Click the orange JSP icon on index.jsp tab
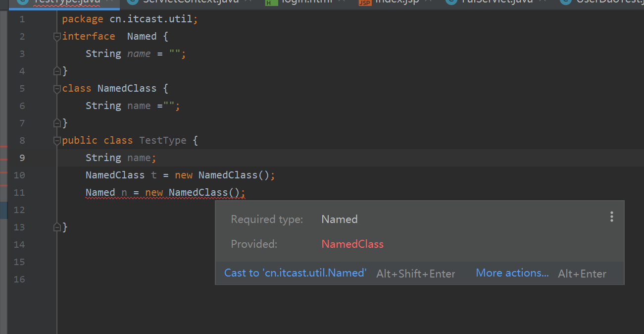This screenshot has width=644, height=334. (x=365, y=2)
